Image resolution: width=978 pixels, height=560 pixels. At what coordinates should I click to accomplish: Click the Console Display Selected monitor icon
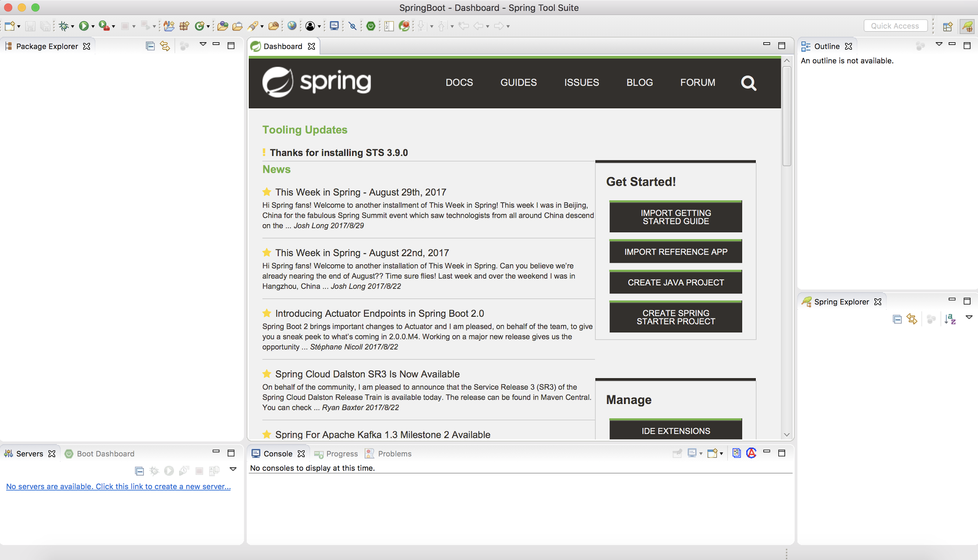tap(692, 453)
